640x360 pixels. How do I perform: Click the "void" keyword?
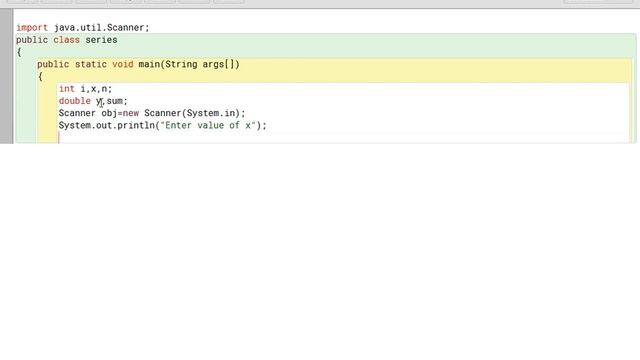click(123, 64)
